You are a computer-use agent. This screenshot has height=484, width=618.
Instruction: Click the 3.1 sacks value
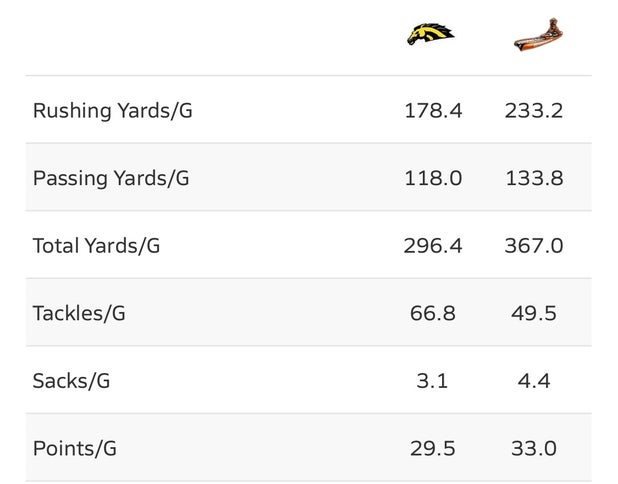(x=433, y=381)
